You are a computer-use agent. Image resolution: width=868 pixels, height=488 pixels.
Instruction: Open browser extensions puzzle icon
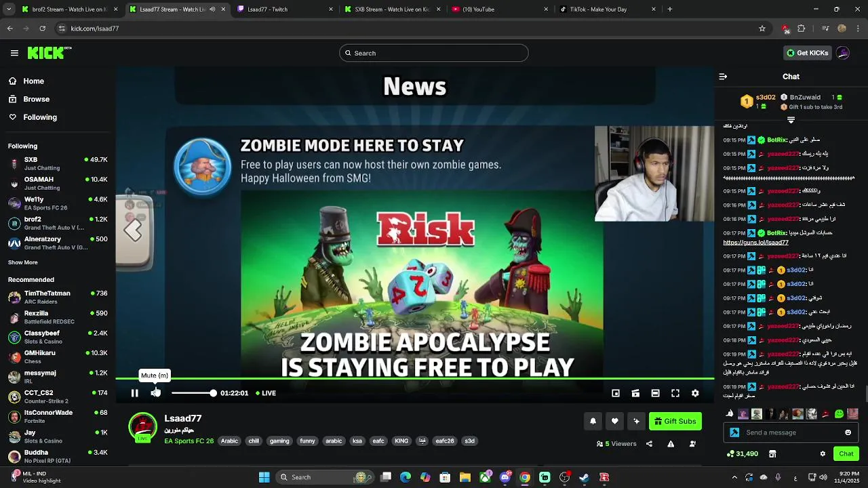pyautogui.click(x=801, y=28)
